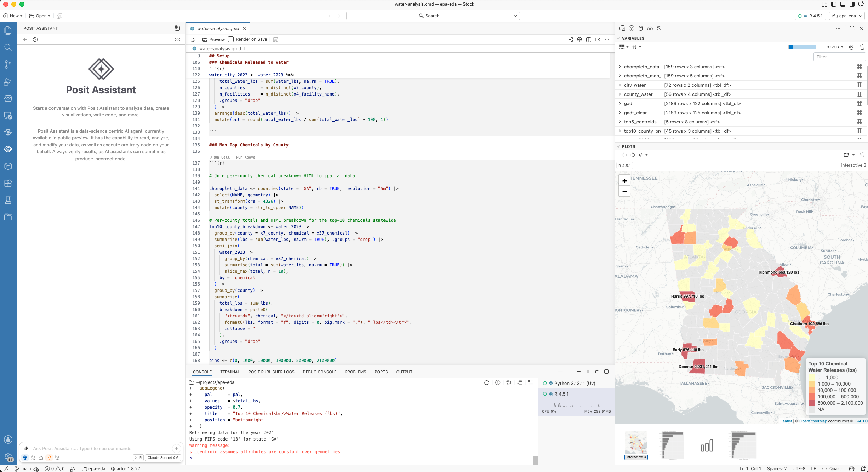
Task: Open the Open folder dropdown
Action: point(40,16)
